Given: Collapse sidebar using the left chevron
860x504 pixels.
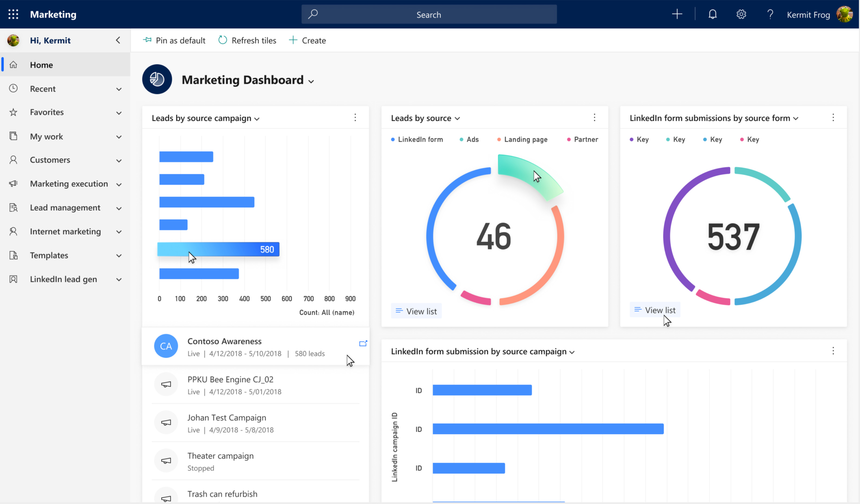Looking at the screenshot, I should tap(118, 40).
